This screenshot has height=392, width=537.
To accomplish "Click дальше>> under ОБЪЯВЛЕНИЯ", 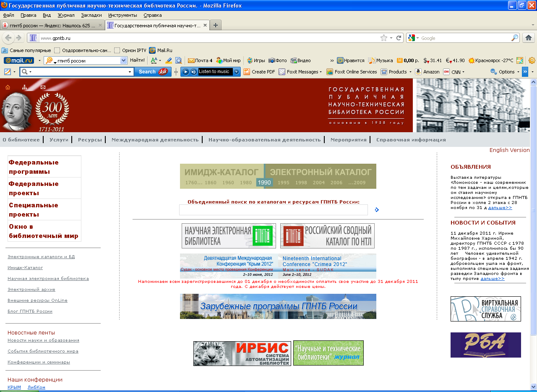I will (500, 207).
